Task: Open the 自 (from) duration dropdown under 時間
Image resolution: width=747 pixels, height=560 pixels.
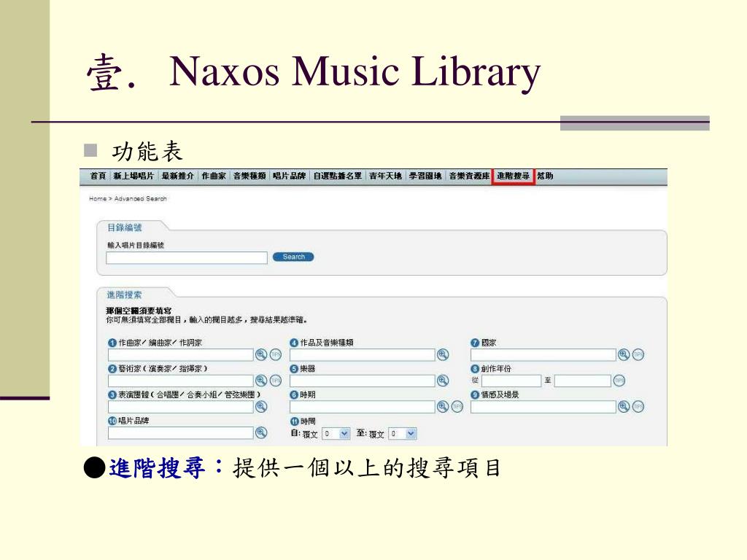Action: pyautogui.click(x=336, y=434)
